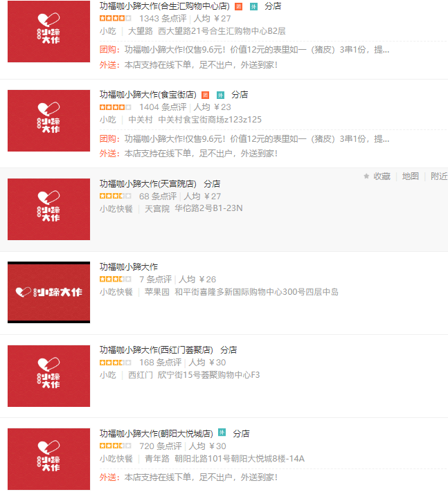The image size is (448, 492).
Task: Click address 西大望路21号合生汇购物中心B2层
Action: point(222,31)
